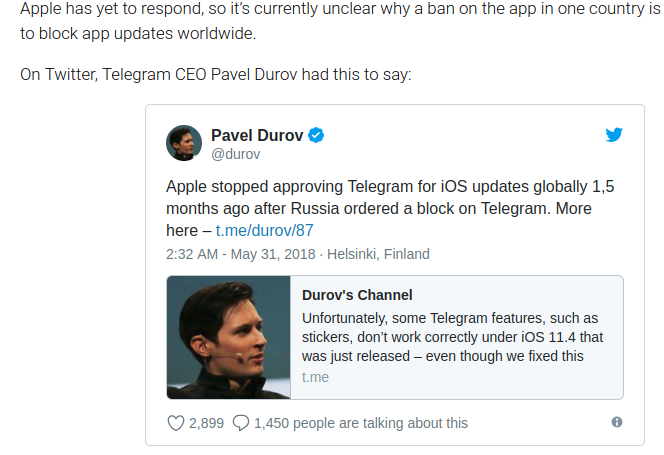The height and width of the screenshot is (455, 664).
Task: Open the tweet info icon
Action: point(616,423)
